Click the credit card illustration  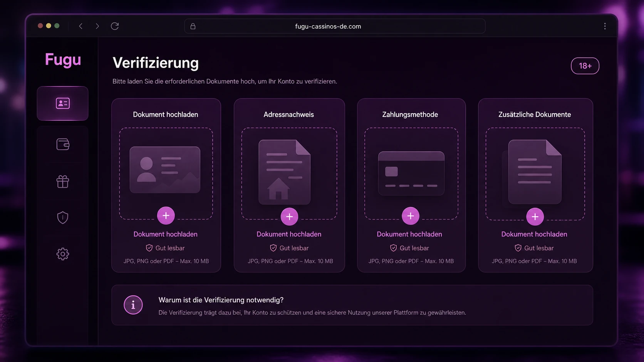411,173
